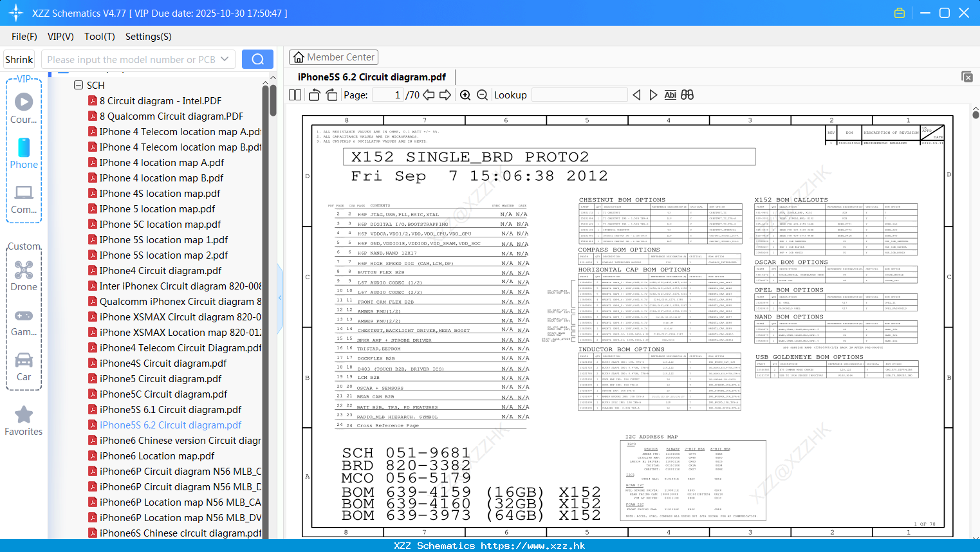The image size is (980, 552).
Task: Click the Shrink button
Action: 19,59
